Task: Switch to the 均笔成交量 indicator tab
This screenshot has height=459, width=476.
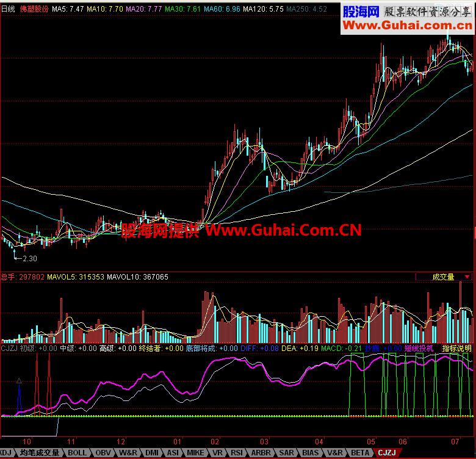Action: (x=40, y=453)
